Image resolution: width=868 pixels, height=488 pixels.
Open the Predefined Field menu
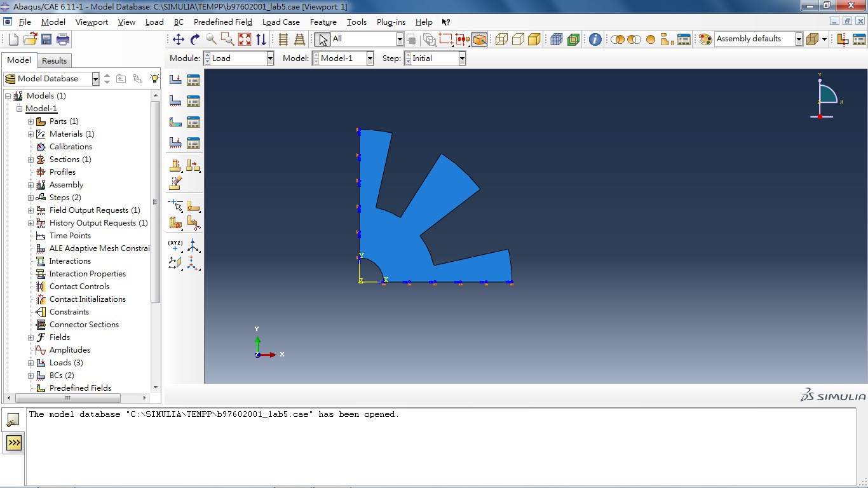pos(222,22)
